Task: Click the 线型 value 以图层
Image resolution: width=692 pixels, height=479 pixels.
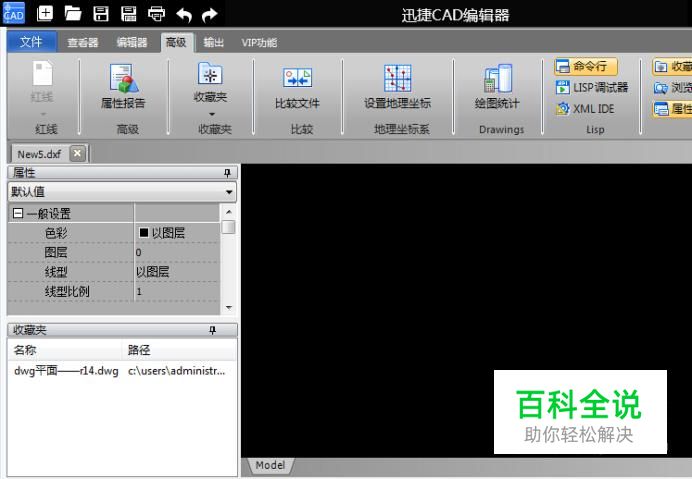Action: point(152,272)
